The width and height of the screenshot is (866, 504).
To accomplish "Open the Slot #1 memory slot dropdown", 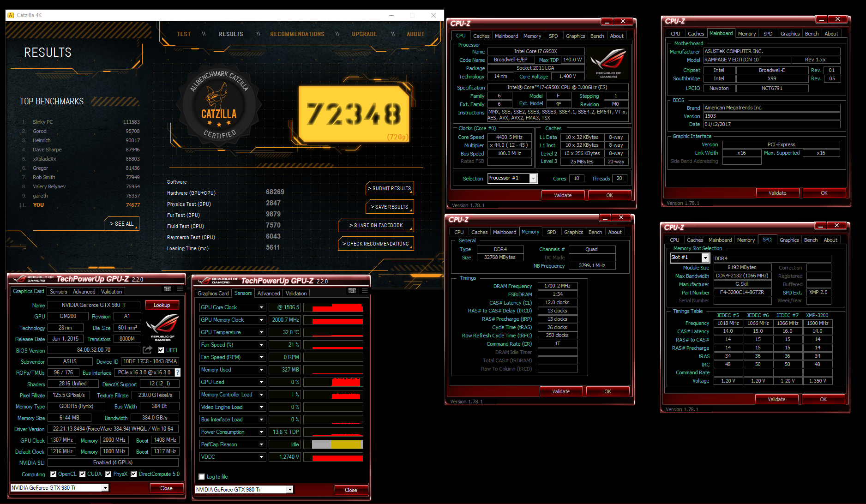I will coord(705,258).
